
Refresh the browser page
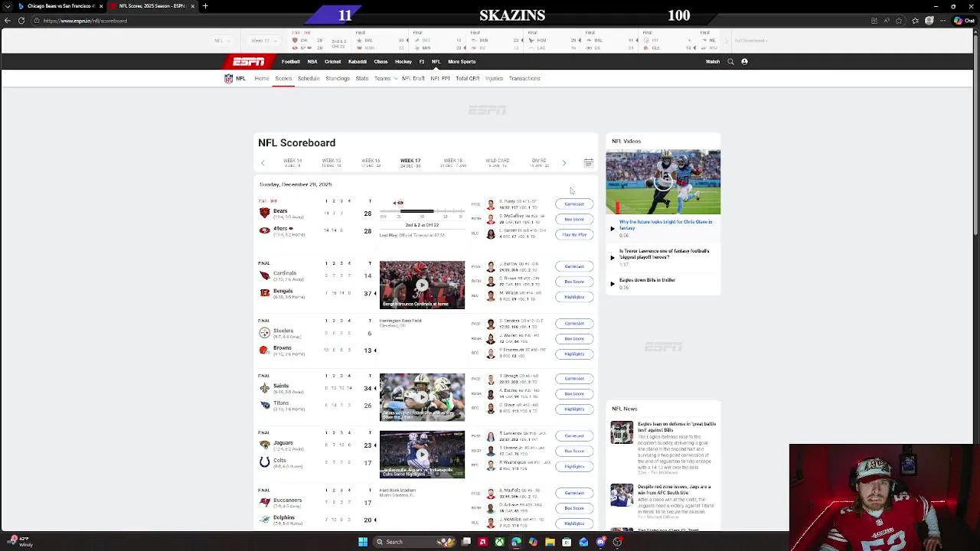pyautogui.click(x=21, y=21)
